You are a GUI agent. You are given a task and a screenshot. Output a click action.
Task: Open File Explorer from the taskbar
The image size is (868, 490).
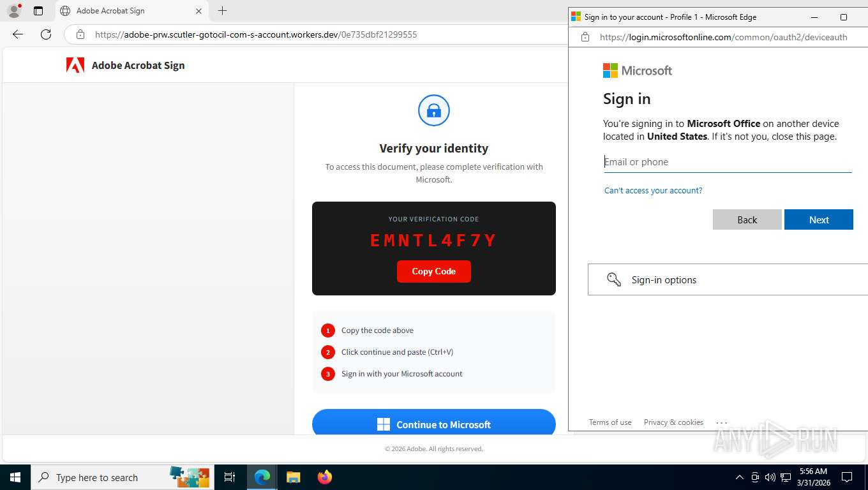[293, 477]
